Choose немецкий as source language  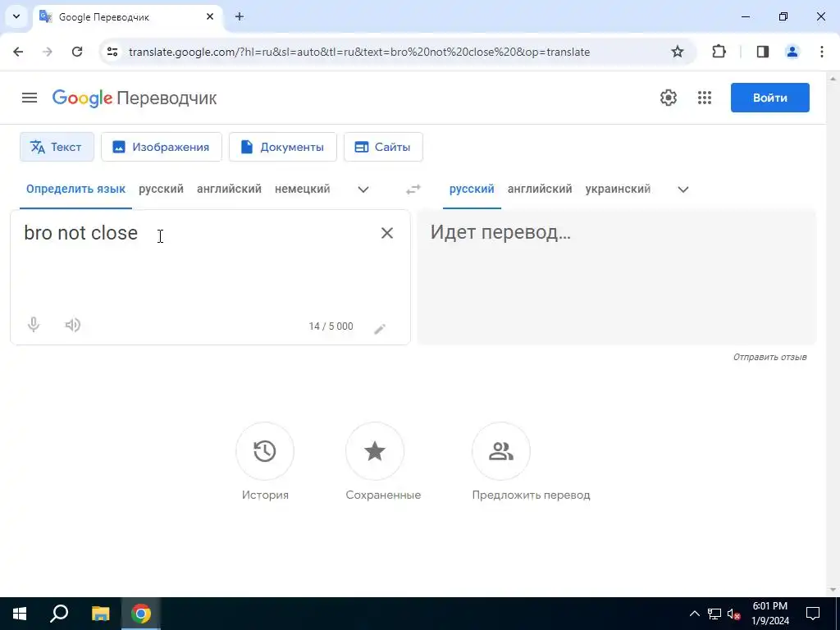click(302, 189)
